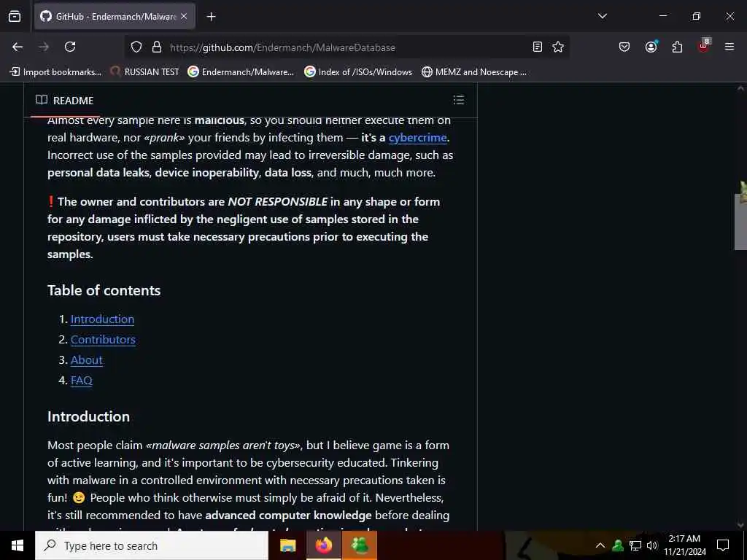This screenshot has height=560, width=747.
Task: Select GitHub - Endermanch/Malware browser tab
Action: click(x=115, y=17)
